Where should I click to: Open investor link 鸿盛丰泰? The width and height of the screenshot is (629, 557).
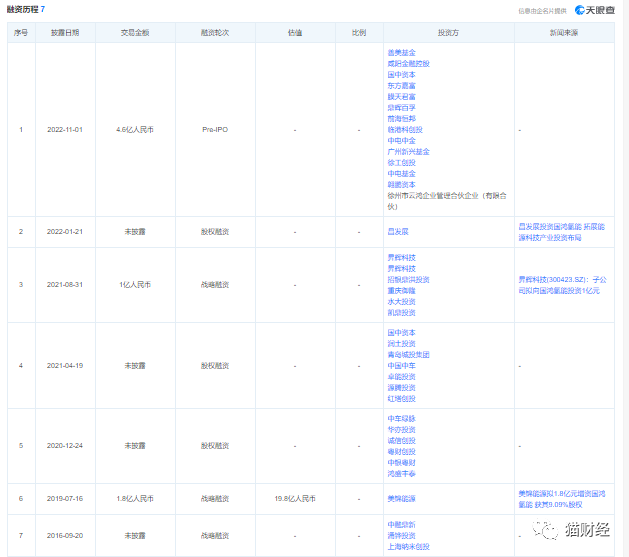coord(401,474)
